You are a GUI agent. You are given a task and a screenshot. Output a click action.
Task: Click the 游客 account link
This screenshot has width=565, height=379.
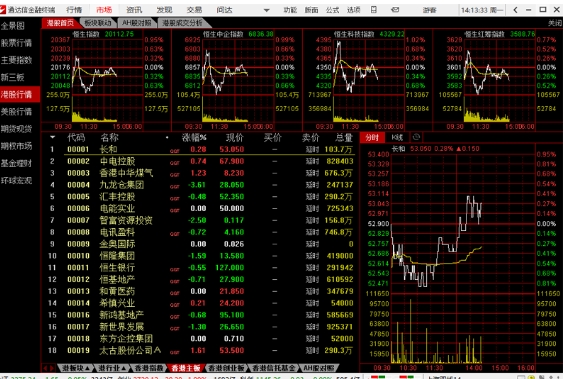click(429, 10)
